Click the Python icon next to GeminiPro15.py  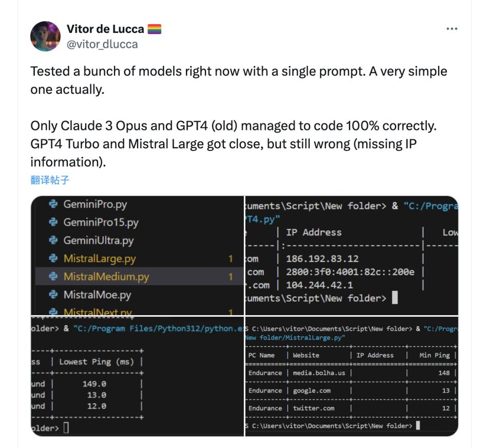(x=52, y=223)
